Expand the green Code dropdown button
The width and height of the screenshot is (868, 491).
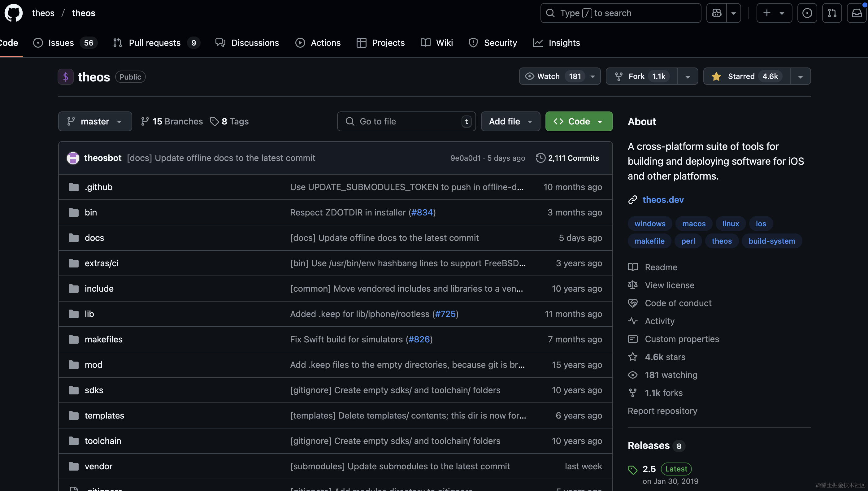(579, 121)
